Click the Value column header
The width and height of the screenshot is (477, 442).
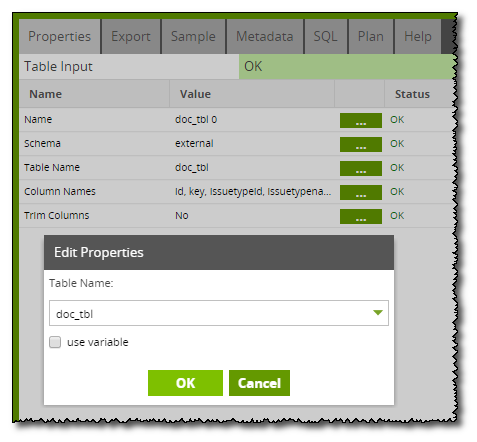click(x=195, y=94)
